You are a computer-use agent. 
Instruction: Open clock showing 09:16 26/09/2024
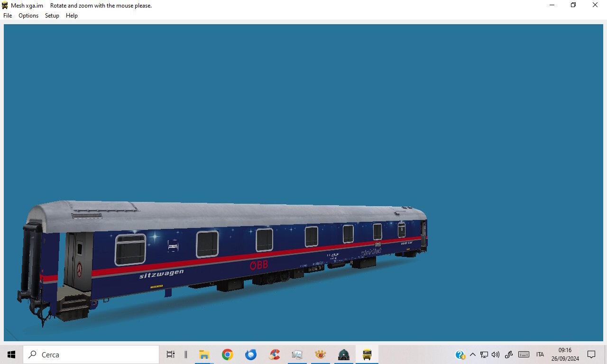565,355
